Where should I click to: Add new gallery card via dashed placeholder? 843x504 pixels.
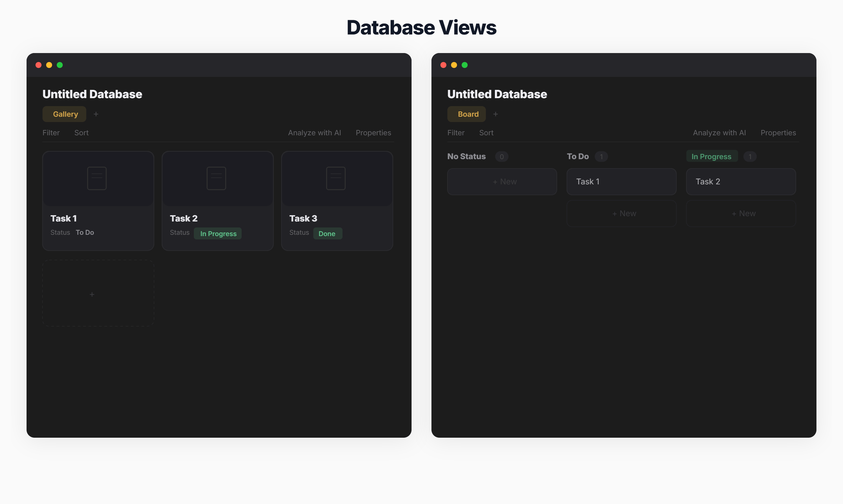click(98, 293)
